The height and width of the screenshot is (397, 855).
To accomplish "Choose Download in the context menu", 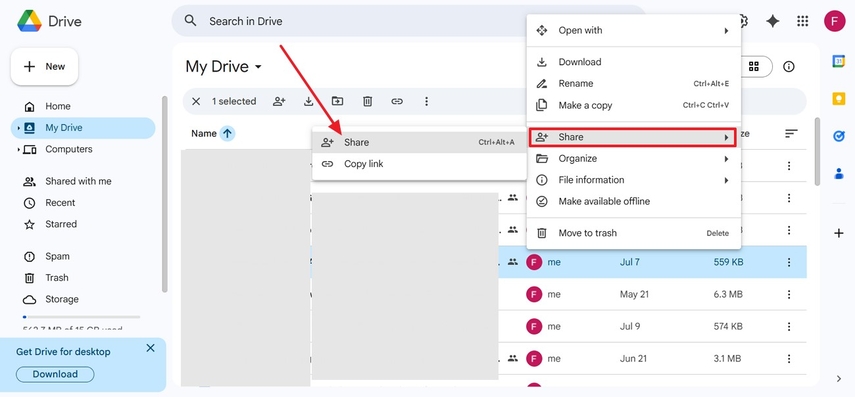I will [x=634, y=62].
